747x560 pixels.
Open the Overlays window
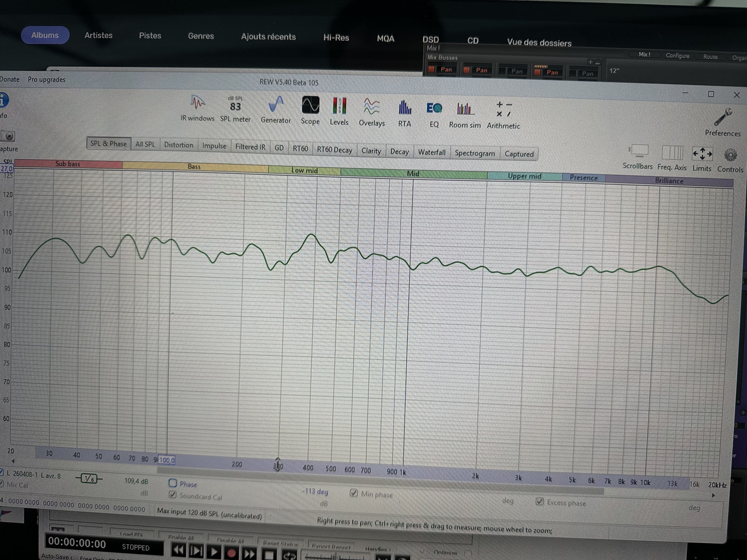pyautogui.click(x=372, y=112)
